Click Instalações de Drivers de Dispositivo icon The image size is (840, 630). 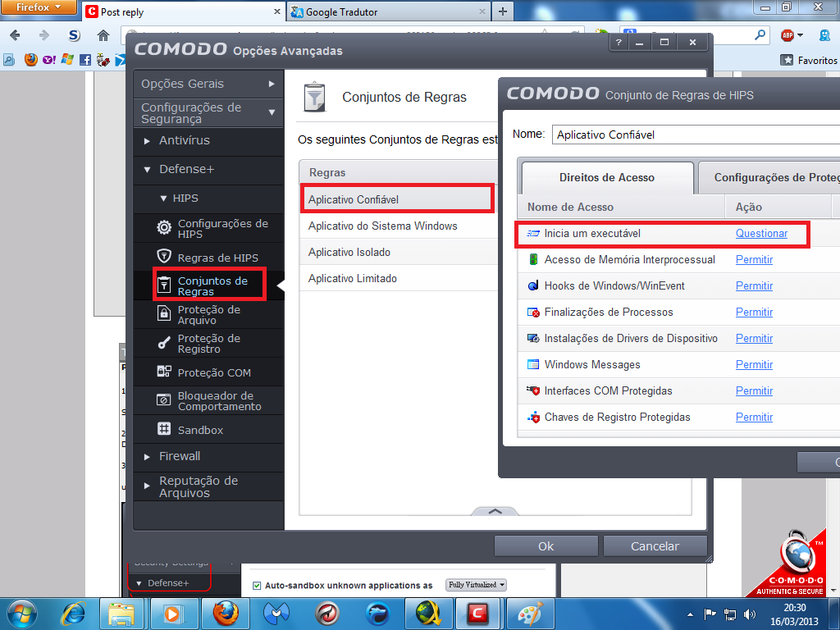coord(533,338)
